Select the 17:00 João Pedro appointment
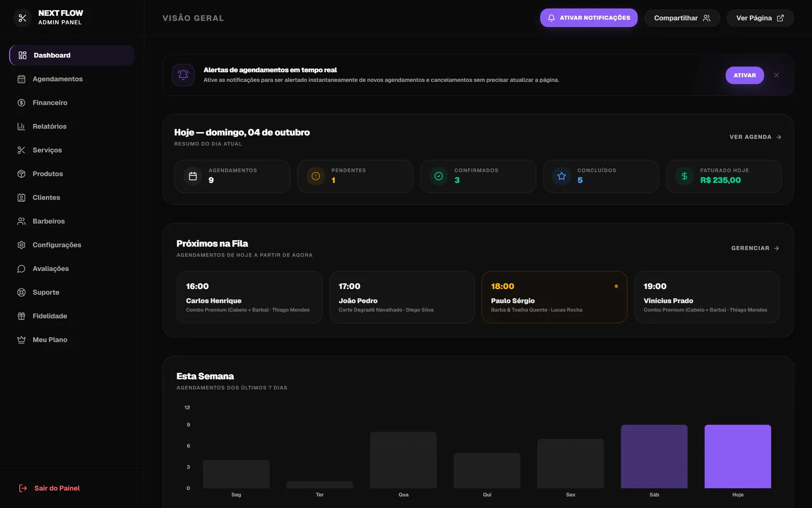 coord(402,297)
